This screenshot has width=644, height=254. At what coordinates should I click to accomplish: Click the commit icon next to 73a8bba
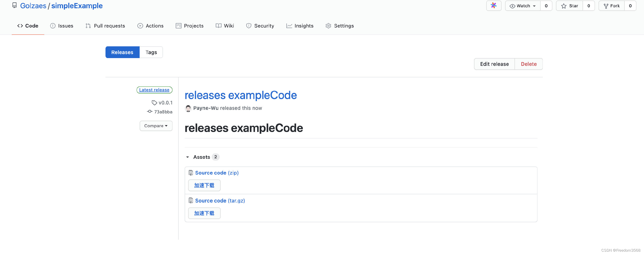[x=150, y=111]
